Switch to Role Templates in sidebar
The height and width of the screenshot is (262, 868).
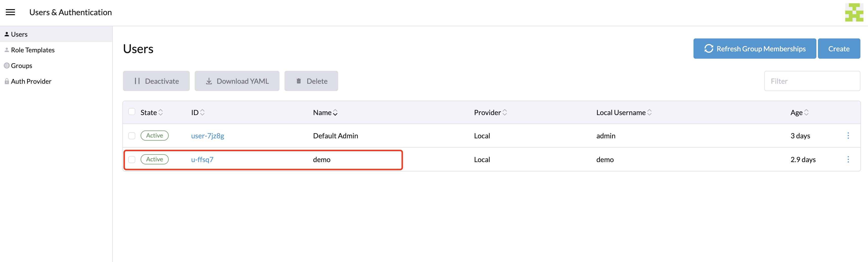[x=33, y=50]
